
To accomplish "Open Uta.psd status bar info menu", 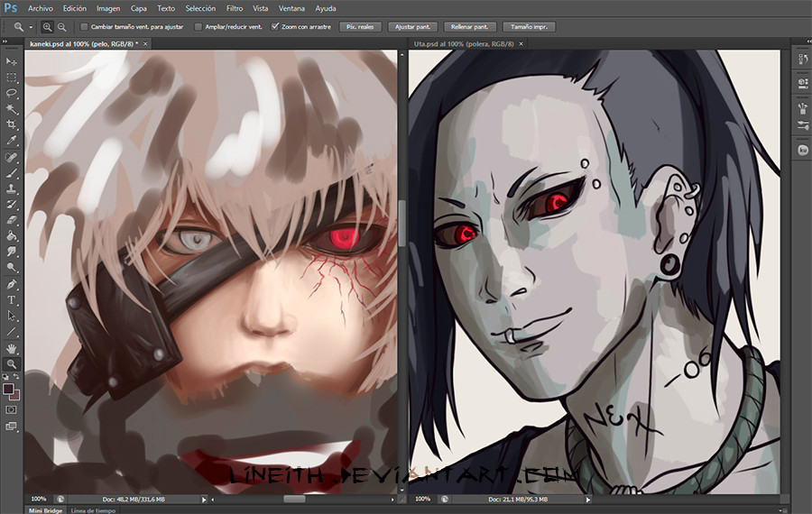I will (587, 500).
